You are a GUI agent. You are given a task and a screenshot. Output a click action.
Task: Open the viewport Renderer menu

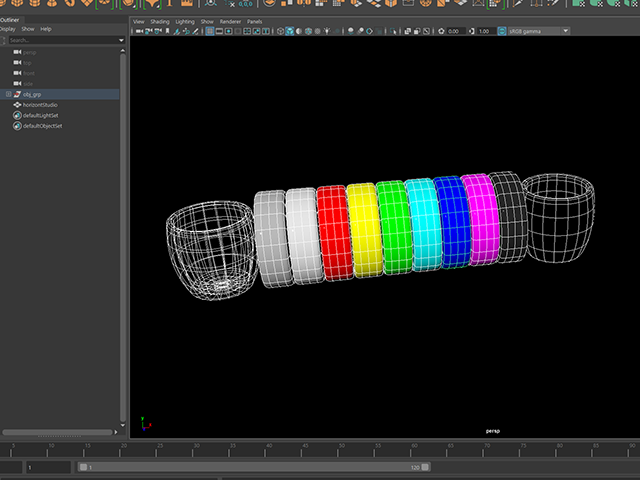click(x=230, y=22)
